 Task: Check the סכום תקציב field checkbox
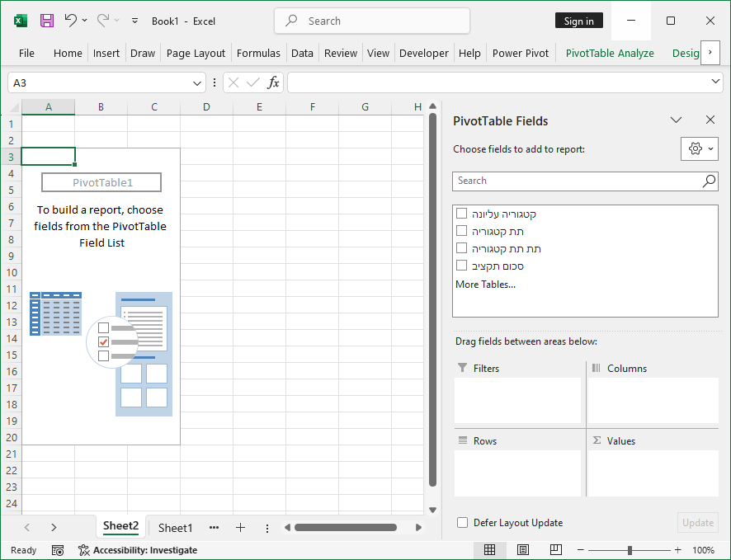[462, 266]
